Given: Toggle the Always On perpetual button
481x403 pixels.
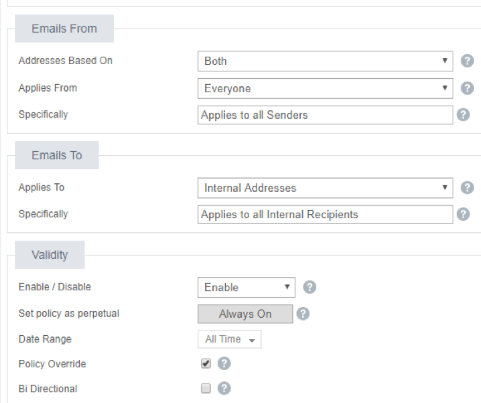Looking at the screenshot, I should 245,314.
